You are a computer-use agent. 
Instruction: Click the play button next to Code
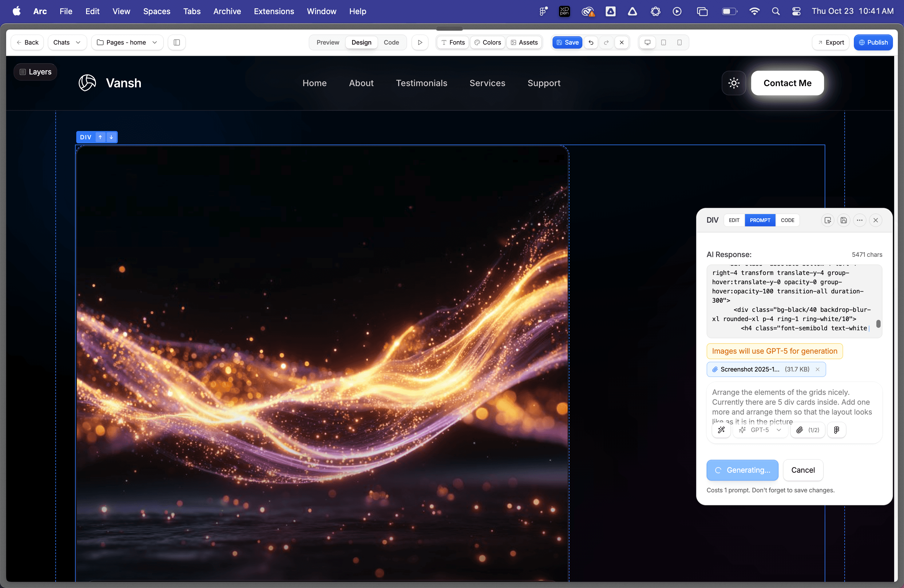click(420, 42)
